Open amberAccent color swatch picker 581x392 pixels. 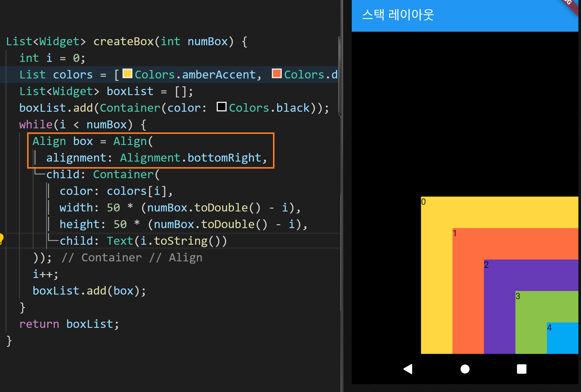pyautogui.click(x=127, y=73)
